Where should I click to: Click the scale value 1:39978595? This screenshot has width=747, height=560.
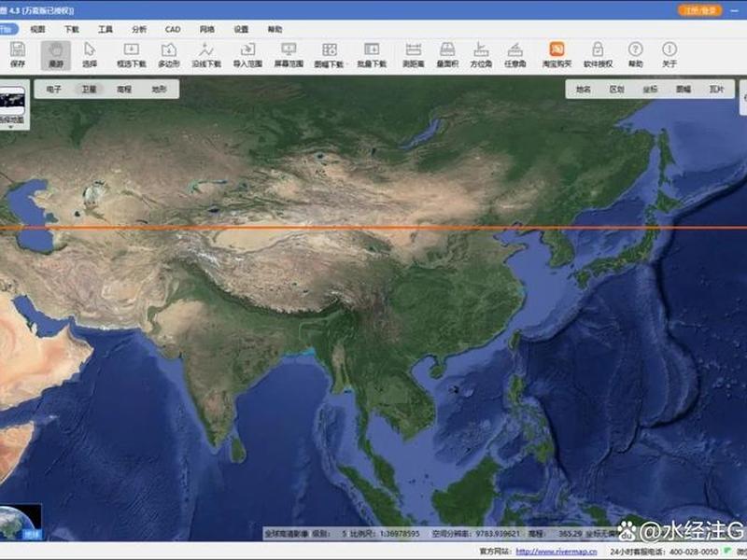coord(400,534)
